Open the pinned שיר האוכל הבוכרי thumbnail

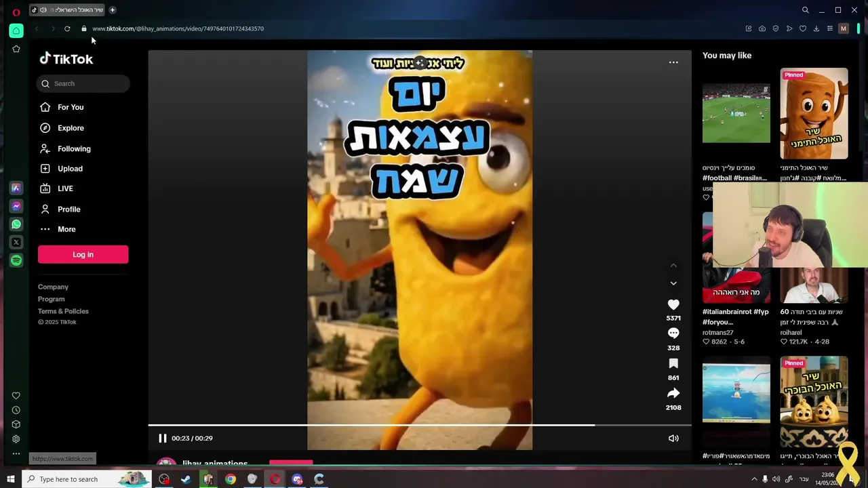click(x=814, y=401)
